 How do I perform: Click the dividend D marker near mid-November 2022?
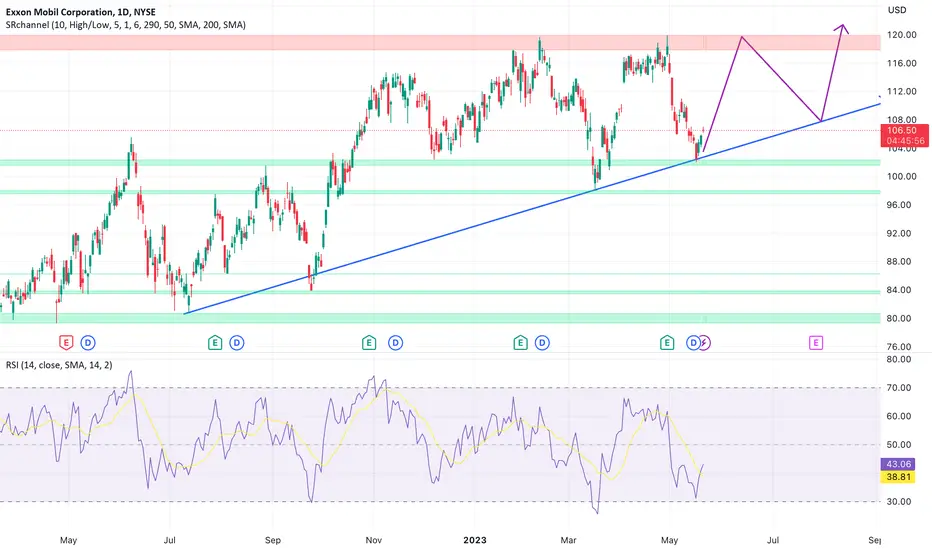[x=395, y=342]
